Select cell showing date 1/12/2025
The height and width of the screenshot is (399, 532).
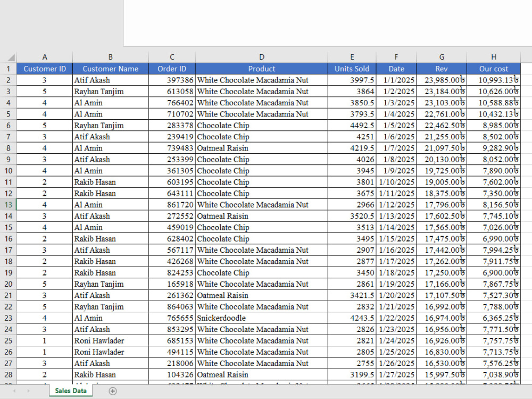(x=396, y=205)
